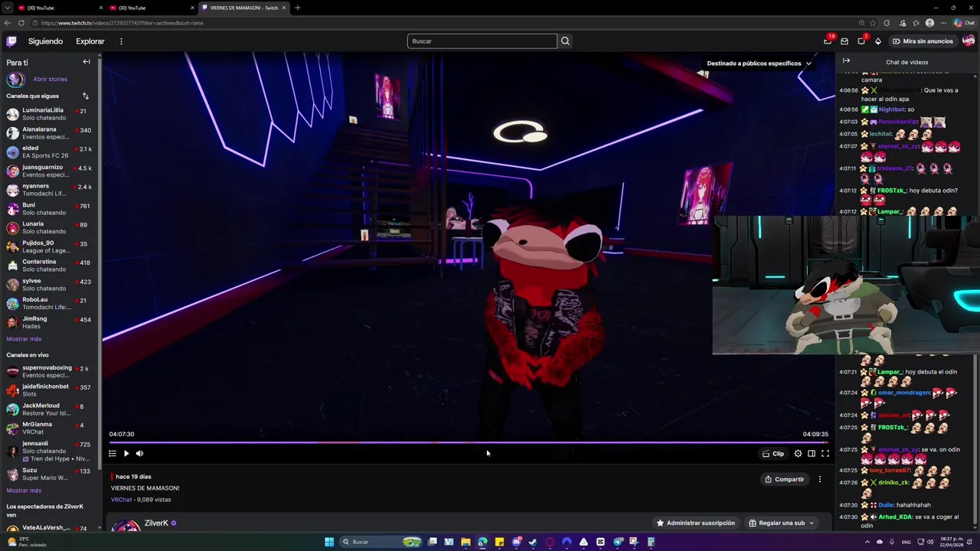Open supernovaboxing live channel

(49, 371)
